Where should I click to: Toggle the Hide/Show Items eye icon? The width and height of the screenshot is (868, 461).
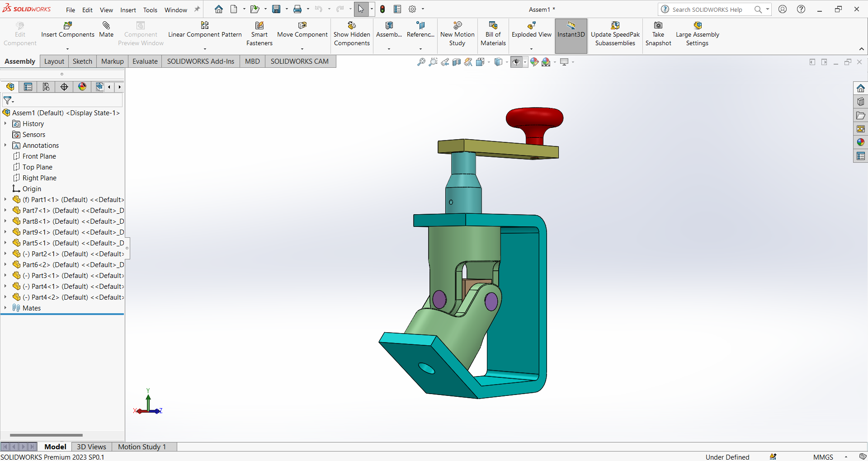point(516,62)
